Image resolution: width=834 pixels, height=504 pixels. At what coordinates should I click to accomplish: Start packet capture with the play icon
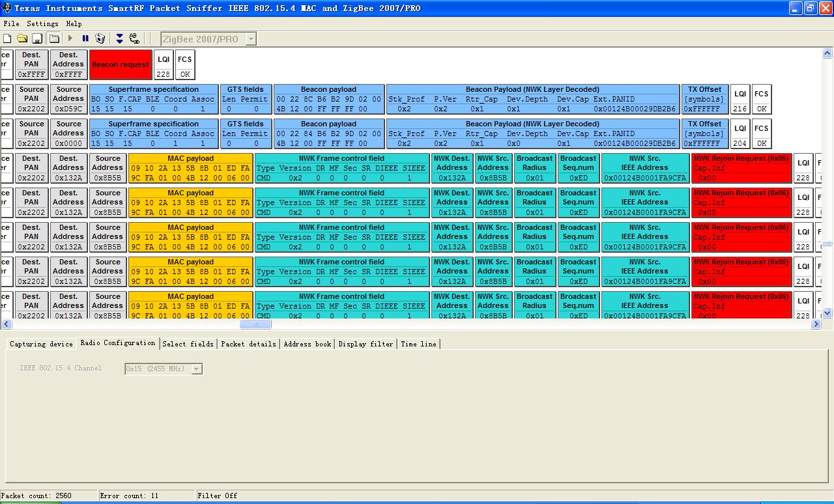(x=70, y=39)
